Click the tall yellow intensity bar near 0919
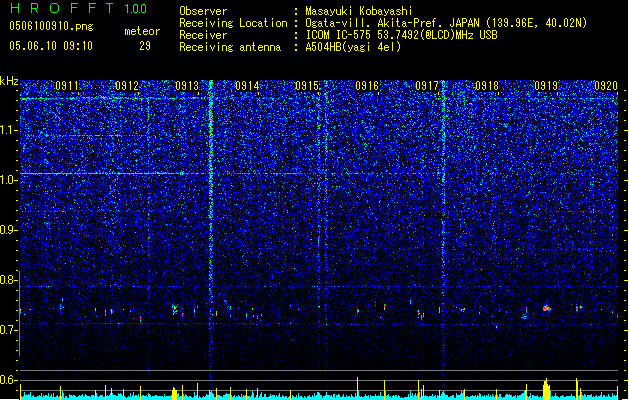 546,389
